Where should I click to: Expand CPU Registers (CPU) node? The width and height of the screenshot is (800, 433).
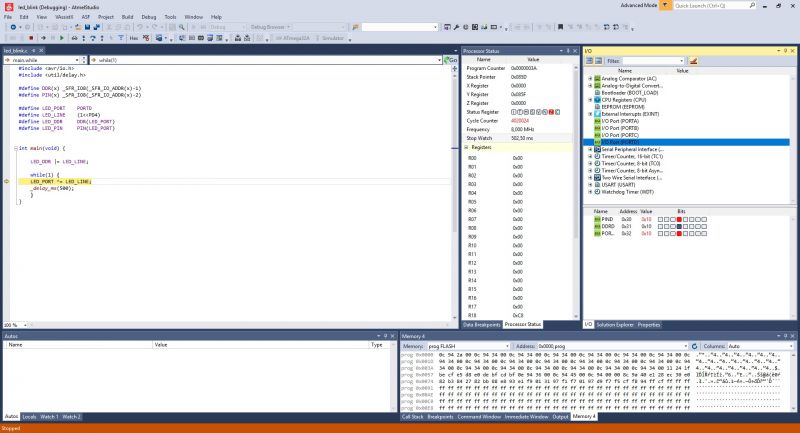click(590, 100)
